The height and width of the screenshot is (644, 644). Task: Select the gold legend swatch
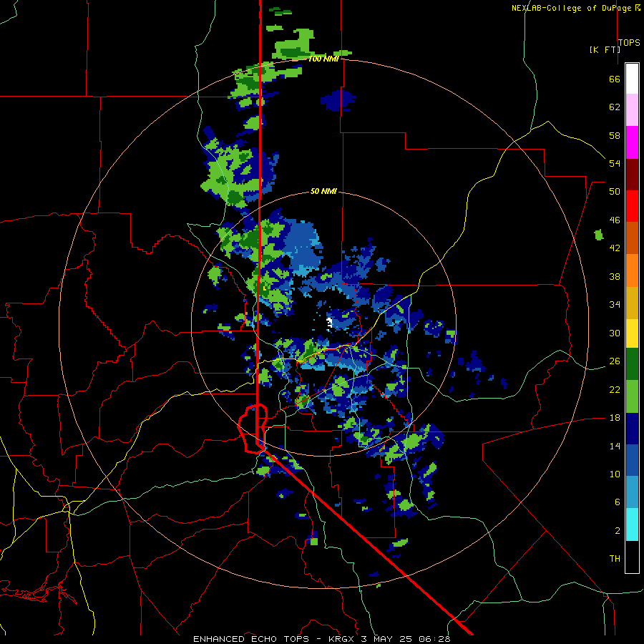pyautogui.click(x=632, y=303)
